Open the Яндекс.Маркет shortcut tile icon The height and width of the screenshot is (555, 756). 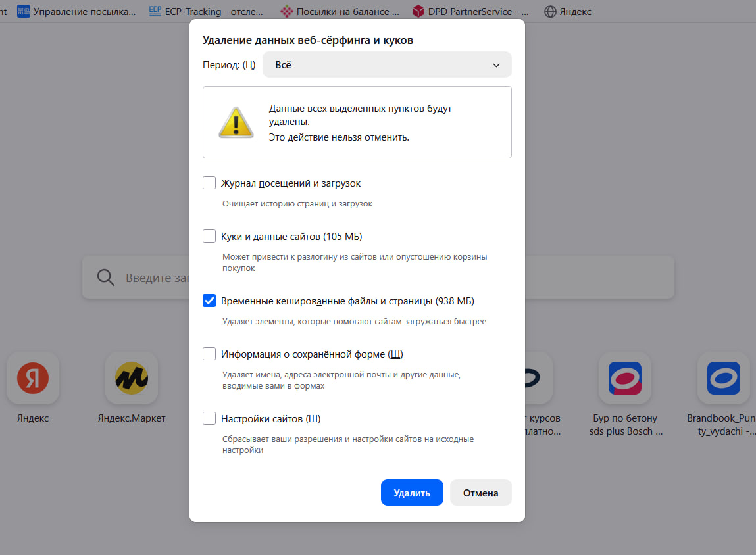pyautogui.click(x=132, y=378)
